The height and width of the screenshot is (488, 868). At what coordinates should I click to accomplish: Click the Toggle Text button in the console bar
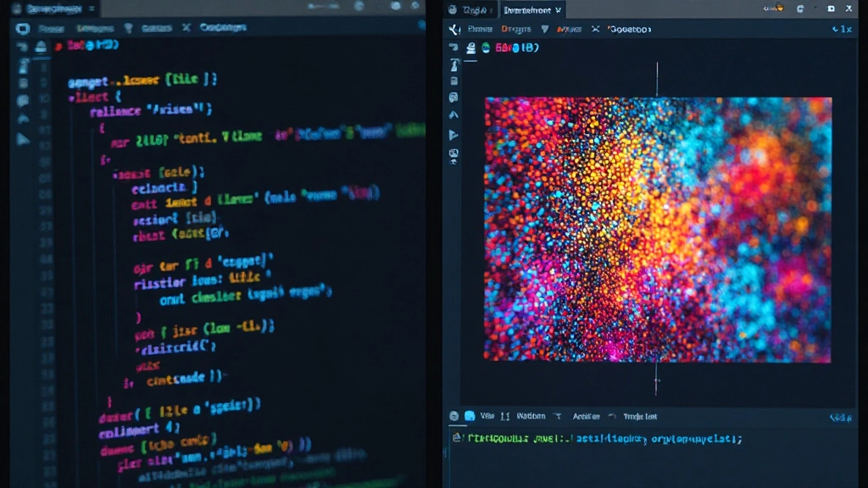point(641,416)
